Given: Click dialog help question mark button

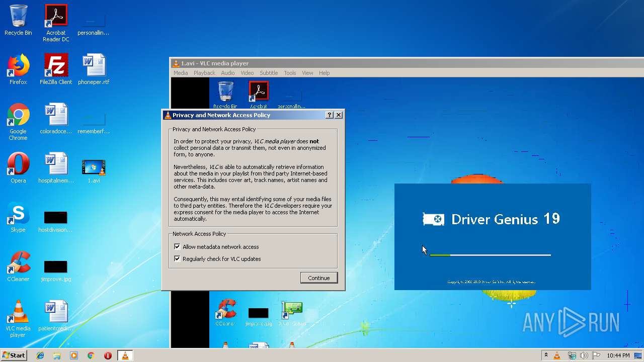Looking at the screenshot, I should [330, 115].
